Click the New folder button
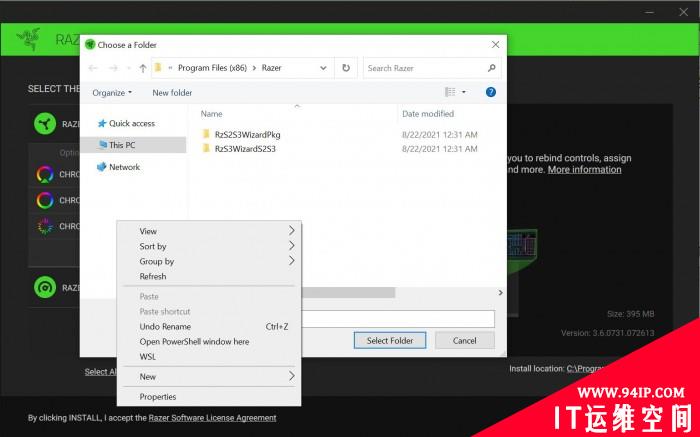Viewport: 700px width, 437px height. pyautogui.click(x=172, y=93)
